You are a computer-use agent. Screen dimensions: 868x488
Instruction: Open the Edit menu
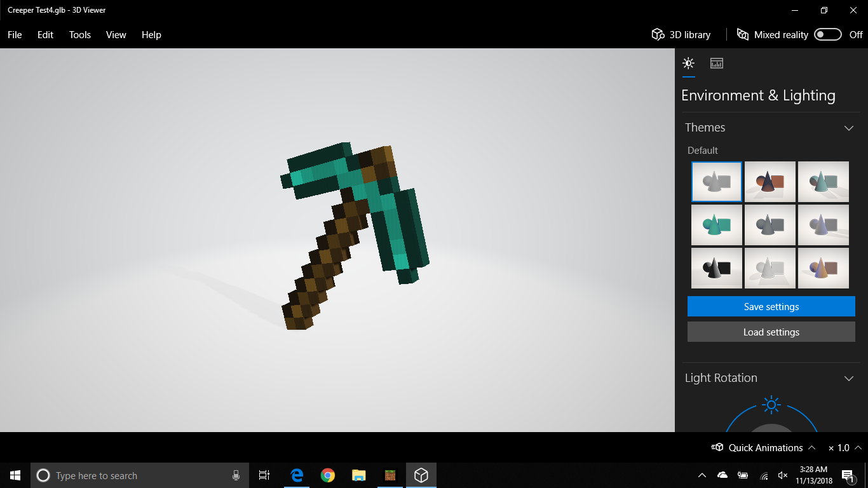click(45, 35)
